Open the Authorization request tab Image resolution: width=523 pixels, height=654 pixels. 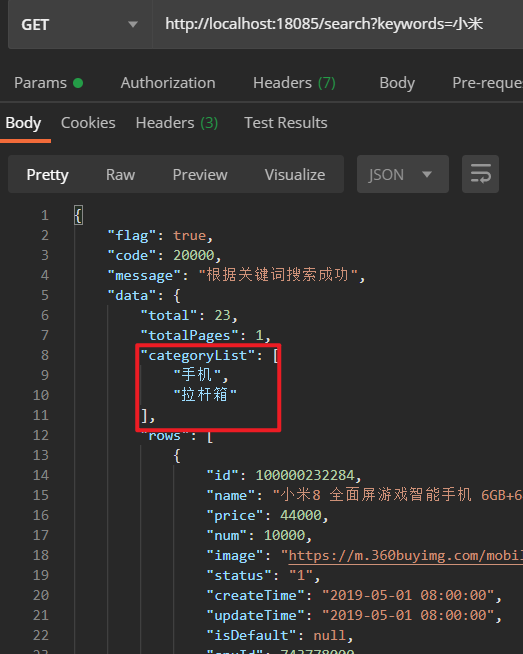tap(168, 83)
